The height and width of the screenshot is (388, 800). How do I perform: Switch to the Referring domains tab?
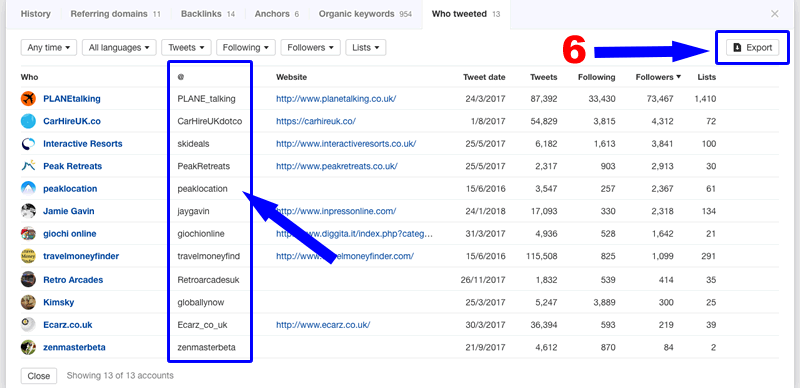pos(115,14)
